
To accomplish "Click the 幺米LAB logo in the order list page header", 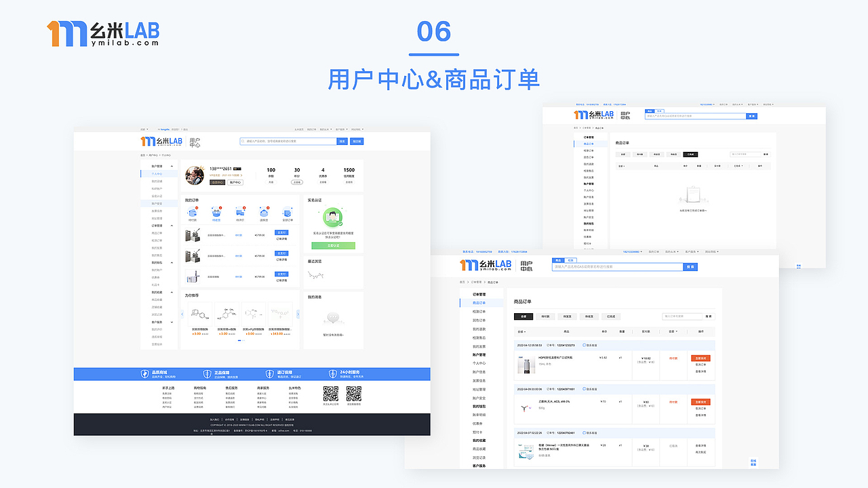I will tap(486, 265).
